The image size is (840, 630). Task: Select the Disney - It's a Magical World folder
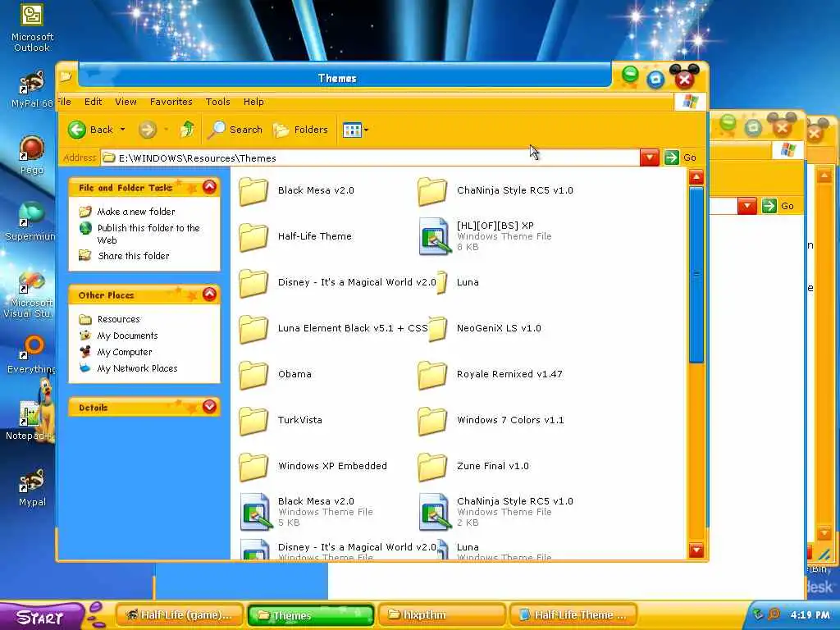coord(337,282)
